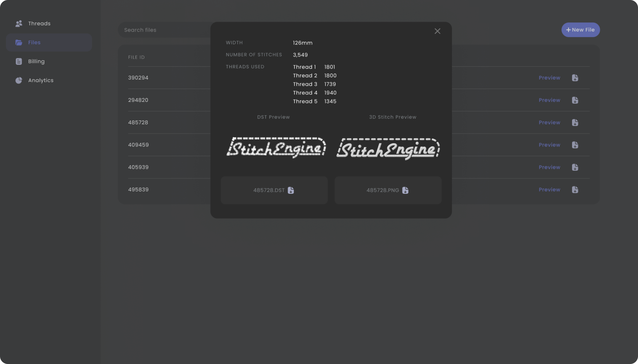Click the Threads sidebar people icon
638x364 pixels.
pos(19,24)
